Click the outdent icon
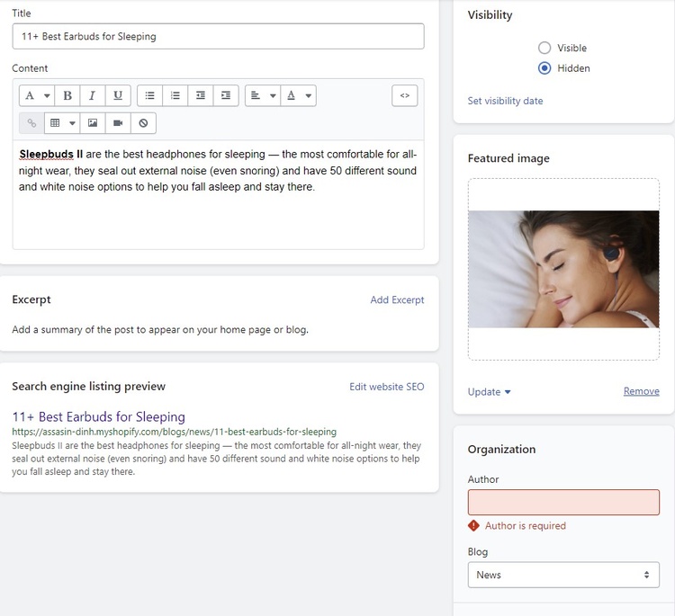Viewport: 675px width, 616px height. [200, 95]
